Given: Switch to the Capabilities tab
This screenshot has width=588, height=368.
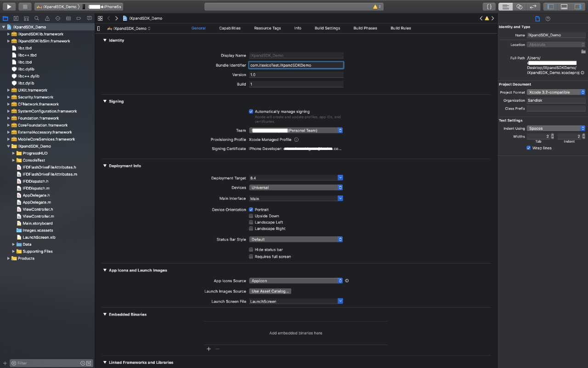Looking at the screenshot, I should tap(230, 28).
